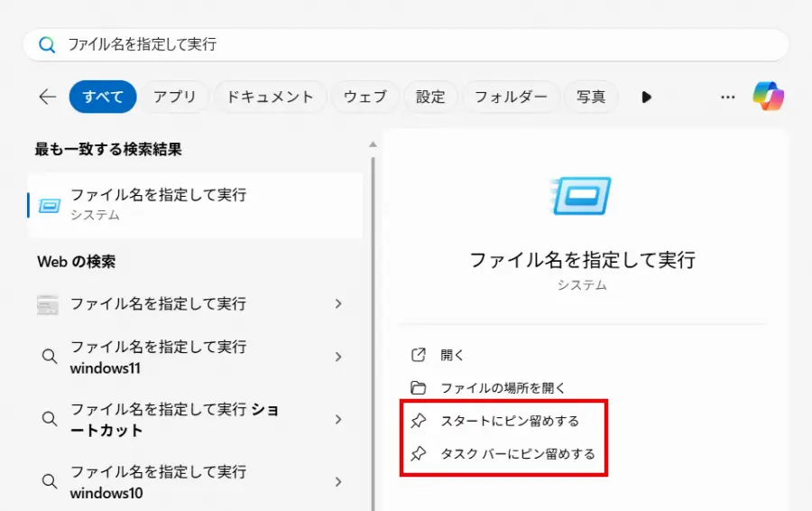The image size is (812, 511).
Task: Expand chevron for ショートカット suggestion
Action: 338,419
